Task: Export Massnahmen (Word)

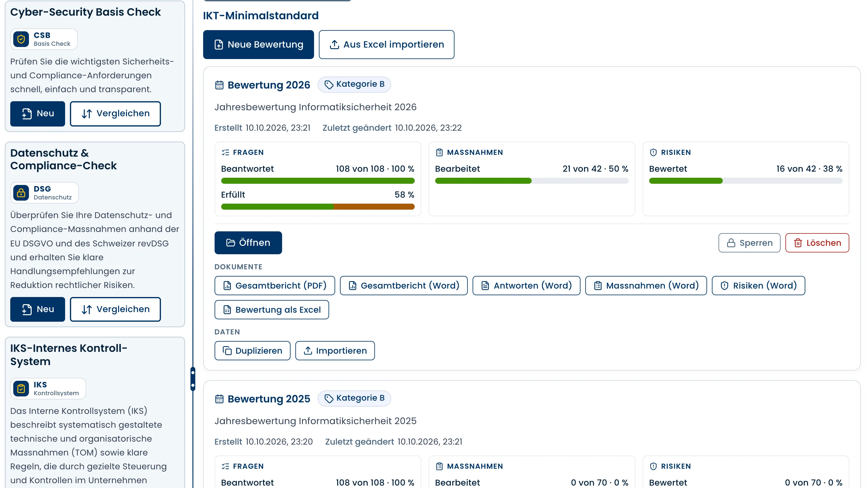Action: 646,285
